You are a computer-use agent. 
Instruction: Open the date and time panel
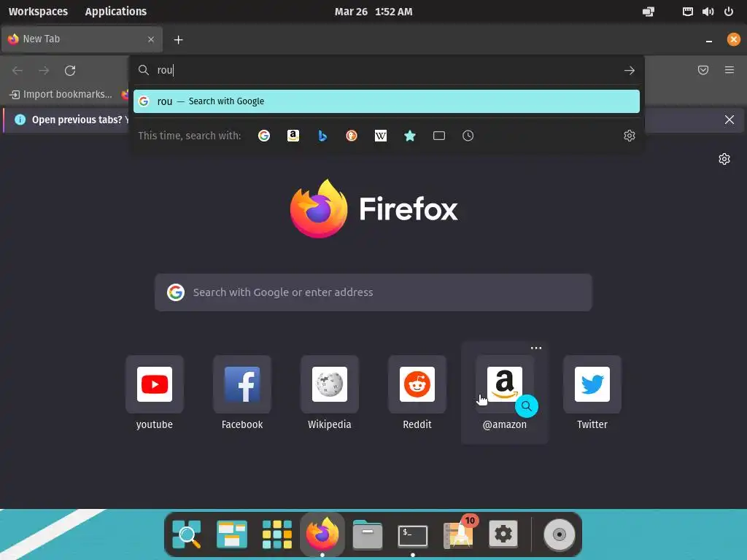pyautogui.click(x=373, y=12)
